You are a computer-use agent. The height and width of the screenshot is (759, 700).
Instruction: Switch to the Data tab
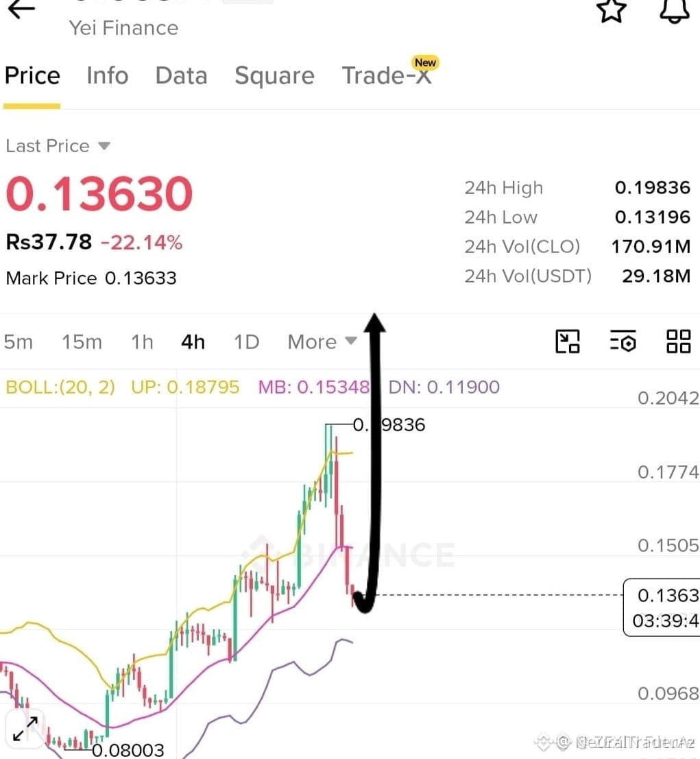pyautogui.click(x=182, y=75)
